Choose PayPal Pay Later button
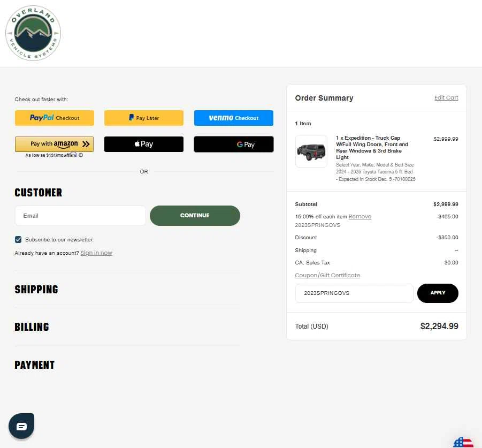Viewport: 482px width, 448px height. [x=144, y=118]
